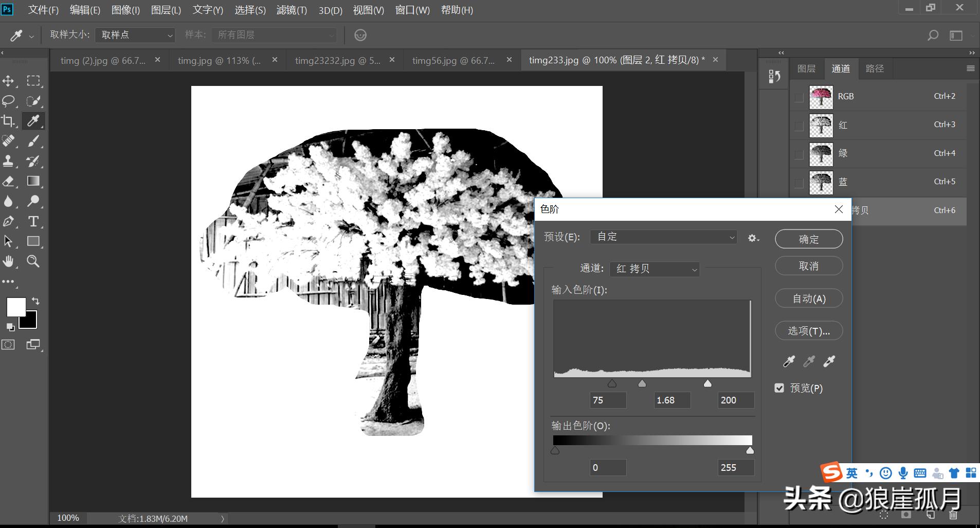
Task: Click the midtone gamma slider handle
Action: (x=641, y=383)
